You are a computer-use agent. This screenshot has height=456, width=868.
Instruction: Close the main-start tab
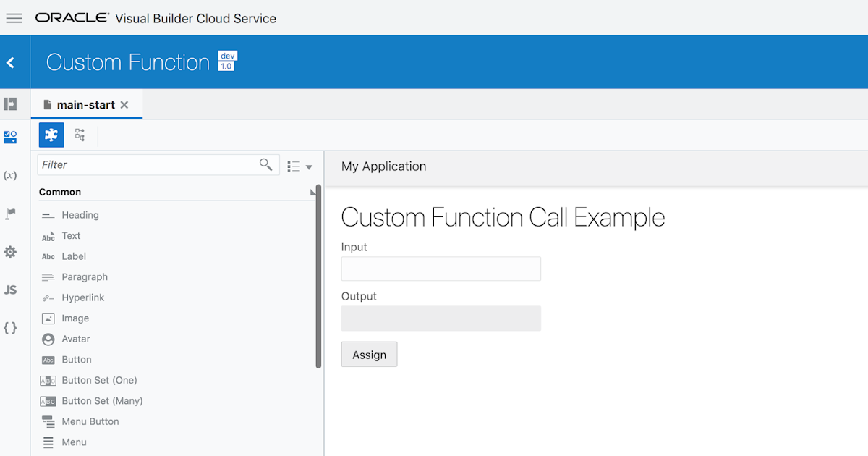(x=124, y=104)
